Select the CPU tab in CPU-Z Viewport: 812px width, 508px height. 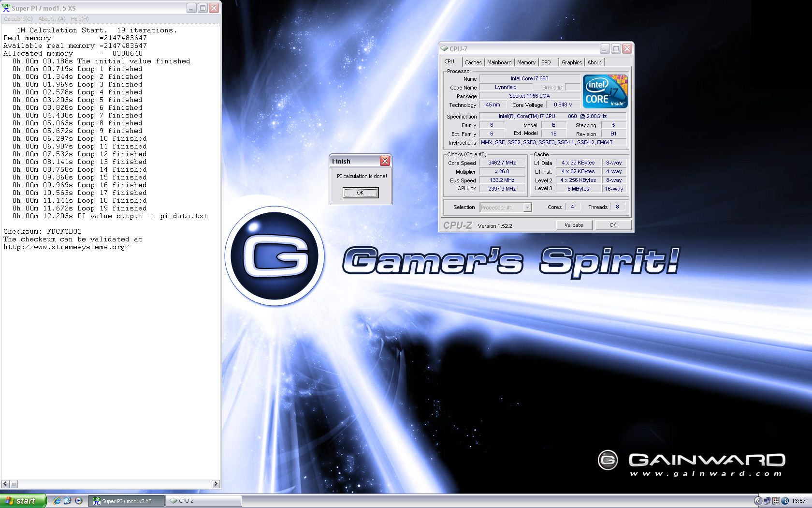pyautogui.click(x=449, y=61)
